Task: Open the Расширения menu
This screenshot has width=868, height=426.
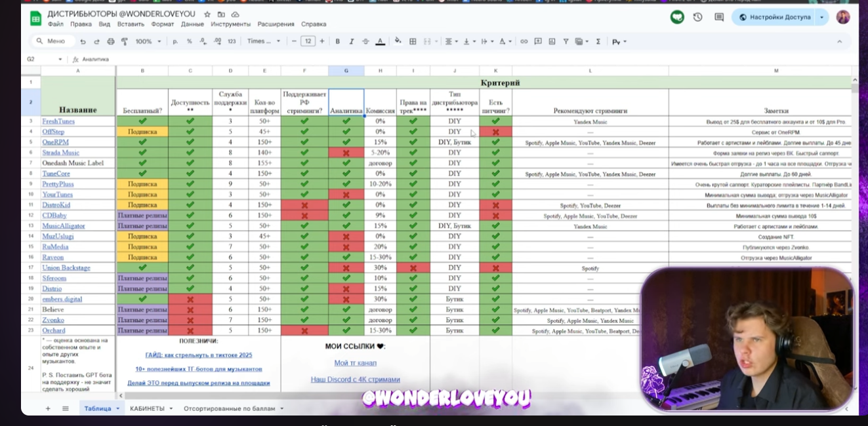Action: click(276, 24)
